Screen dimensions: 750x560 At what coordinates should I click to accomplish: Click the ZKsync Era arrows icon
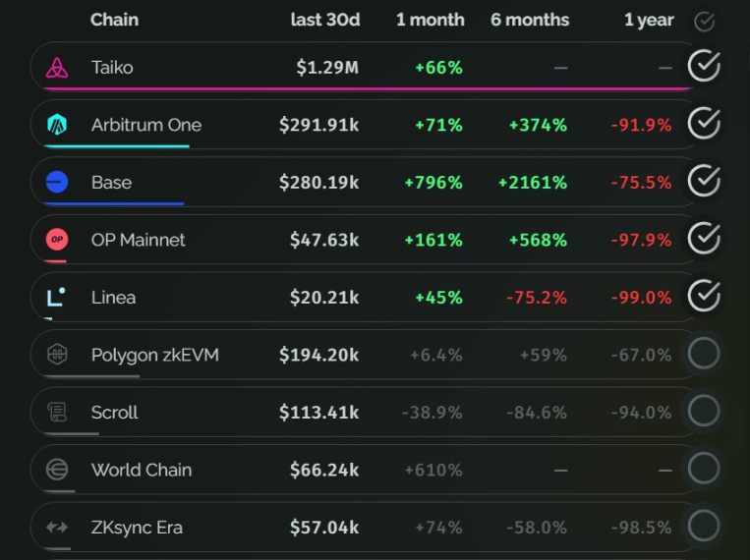coord(57,528)
